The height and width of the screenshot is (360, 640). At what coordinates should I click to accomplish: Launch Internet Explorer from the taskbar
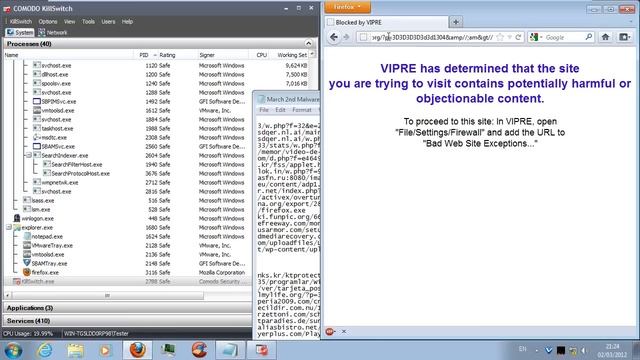tap(44, 350)
